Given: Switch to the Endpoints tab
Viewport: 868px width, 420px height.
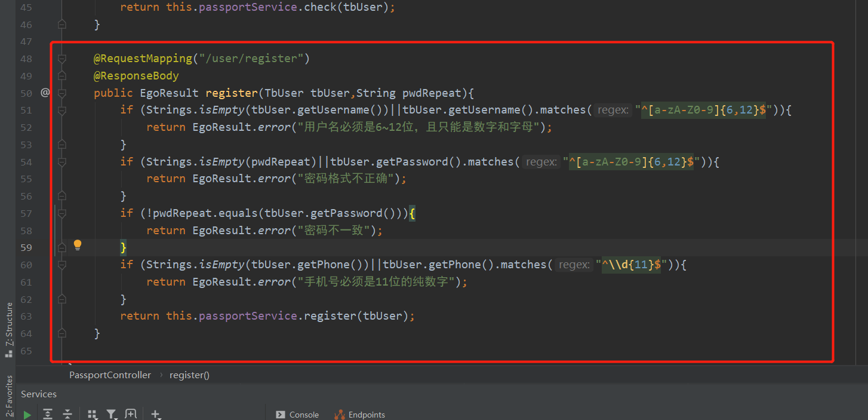Looking at the screenshot, I should click(x=360, y=415).
